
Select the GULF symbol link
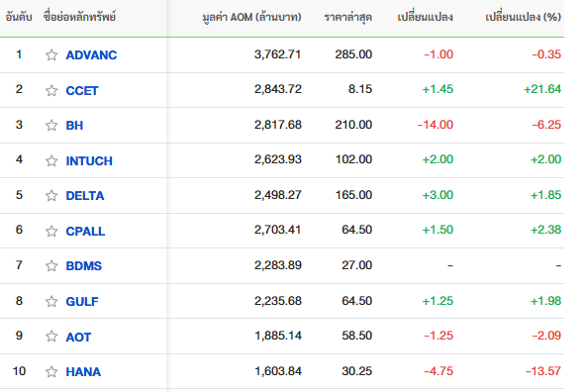point(82,301)
